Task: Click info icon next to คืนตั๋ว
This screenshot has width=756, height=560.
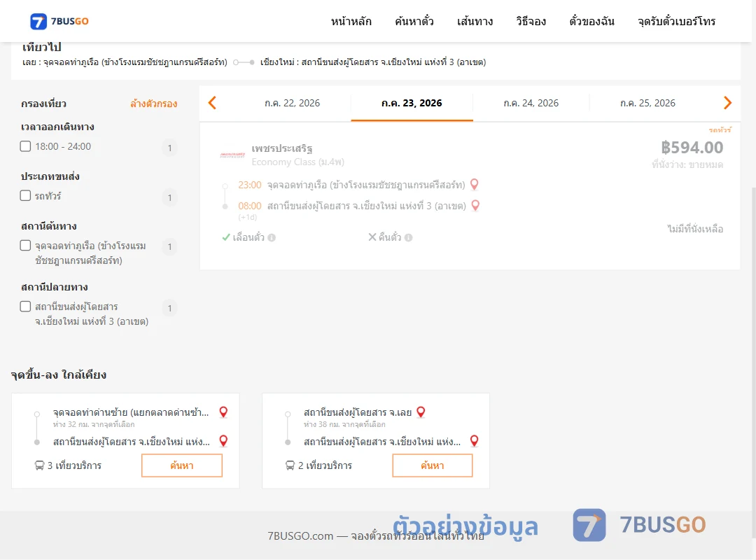Action: click(408, 237)
